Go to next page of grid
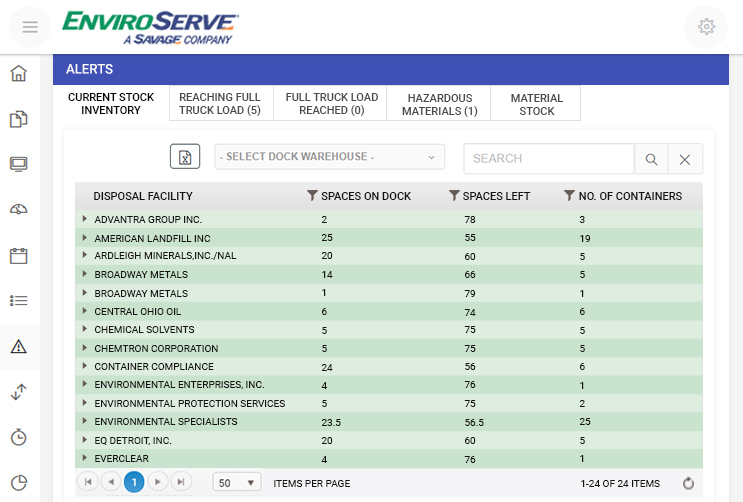743x502 pixels. (158, 482)
